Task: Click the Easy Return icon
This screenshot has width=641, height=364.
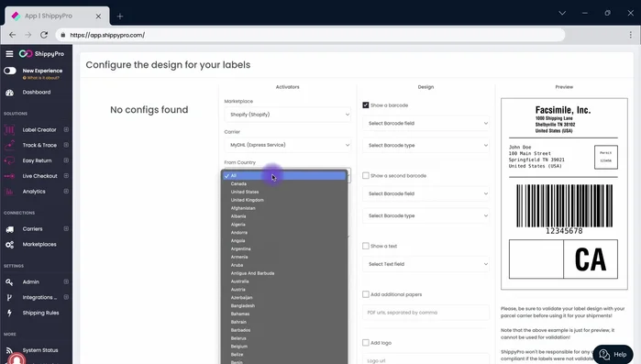Action: (x=9, y=160)
